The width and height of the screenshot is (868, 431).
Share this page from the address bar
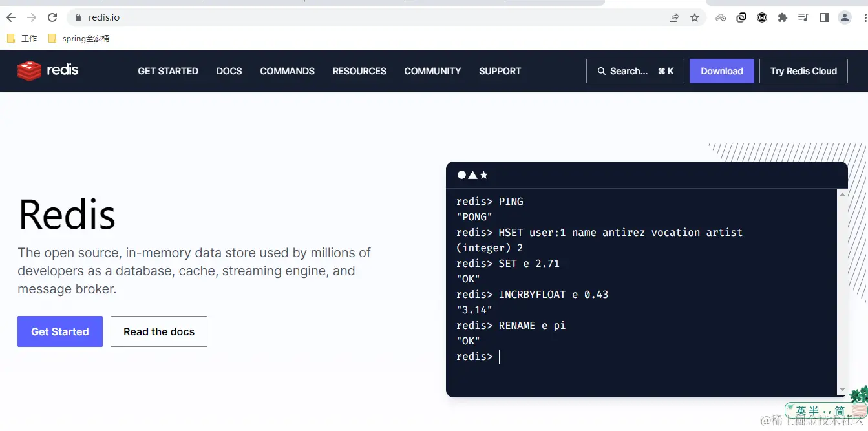(674, 17)
